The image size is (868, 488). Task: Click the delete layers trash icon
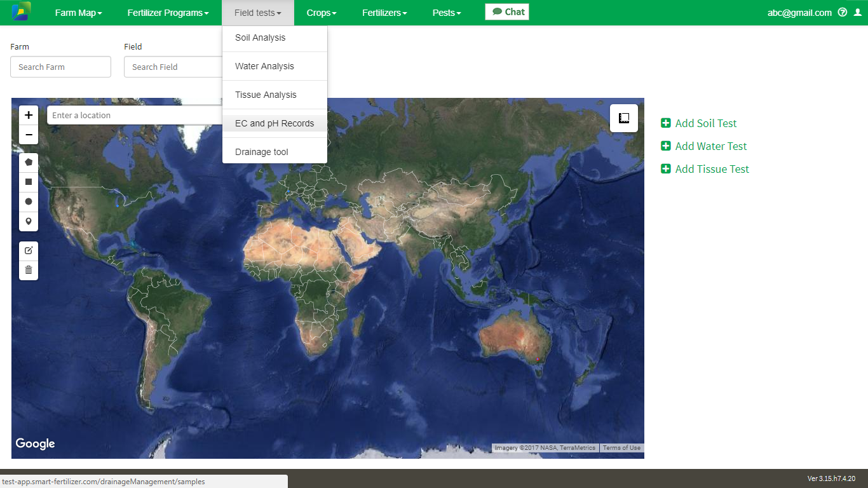(x=29, y=270)
